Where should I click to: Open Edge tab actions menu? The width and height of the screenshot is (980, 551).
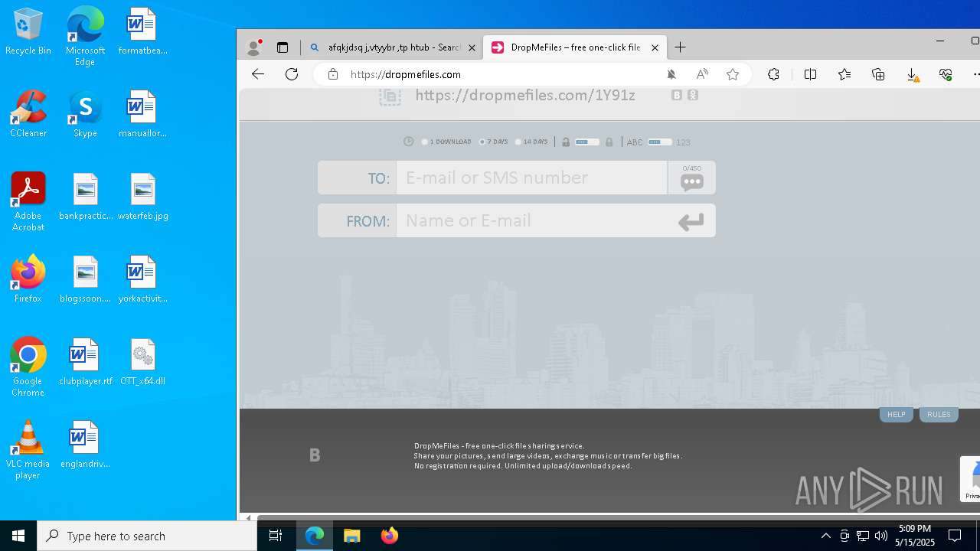point(283,47)
